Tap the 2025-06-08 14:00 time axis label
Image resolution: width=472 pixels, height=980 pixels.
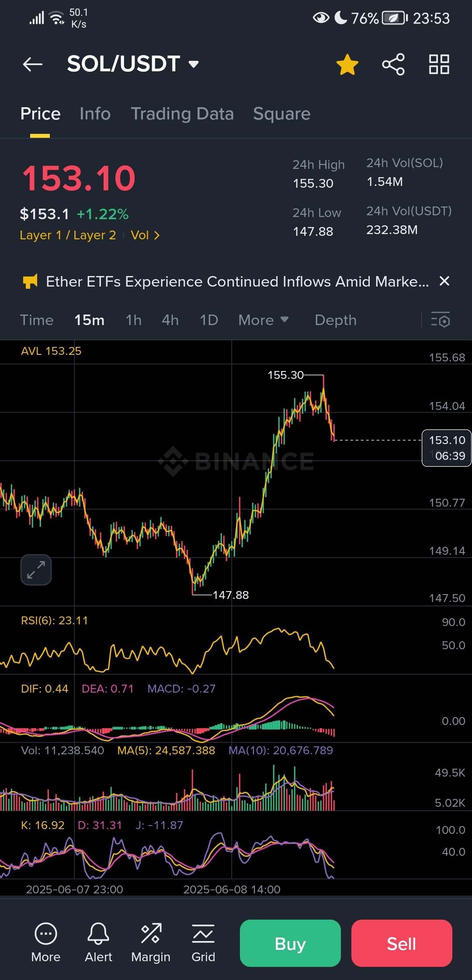coord(232,889)
